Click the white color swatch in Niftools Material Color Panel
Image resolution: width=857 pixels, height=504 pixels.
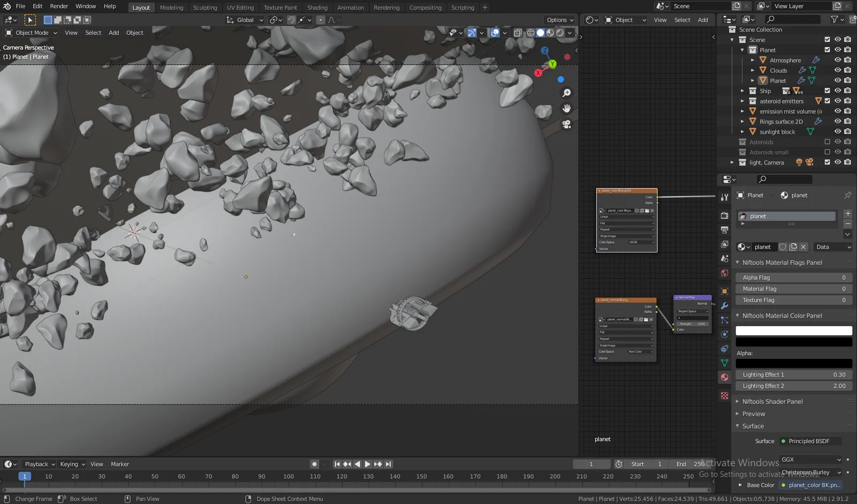tap(793, 330)
